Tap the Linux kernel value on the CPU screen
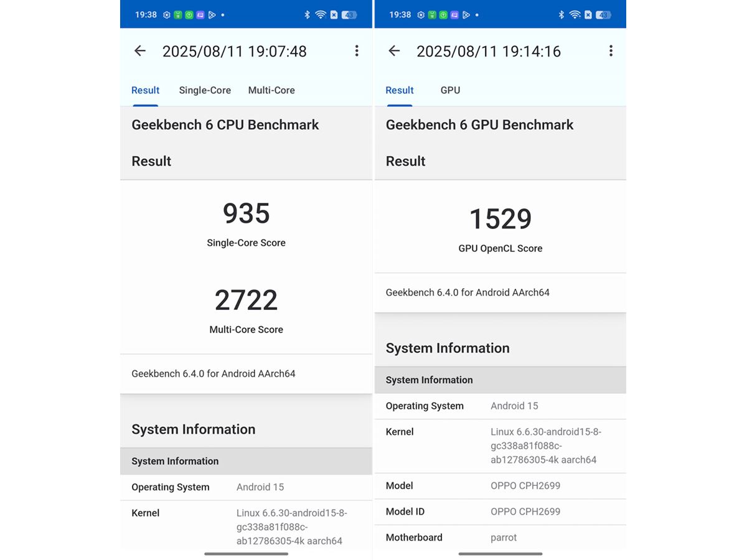 292,527
